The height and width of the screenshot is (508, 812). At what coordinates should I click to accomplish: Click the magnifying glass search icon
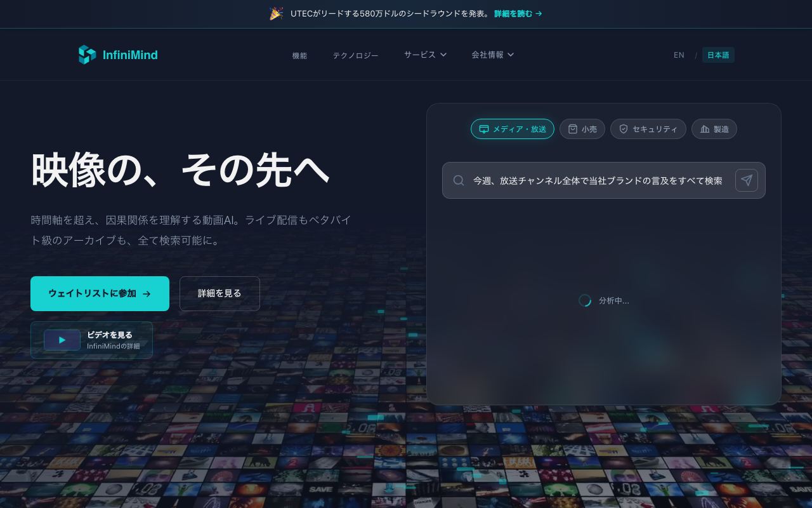tap(459, 180)
